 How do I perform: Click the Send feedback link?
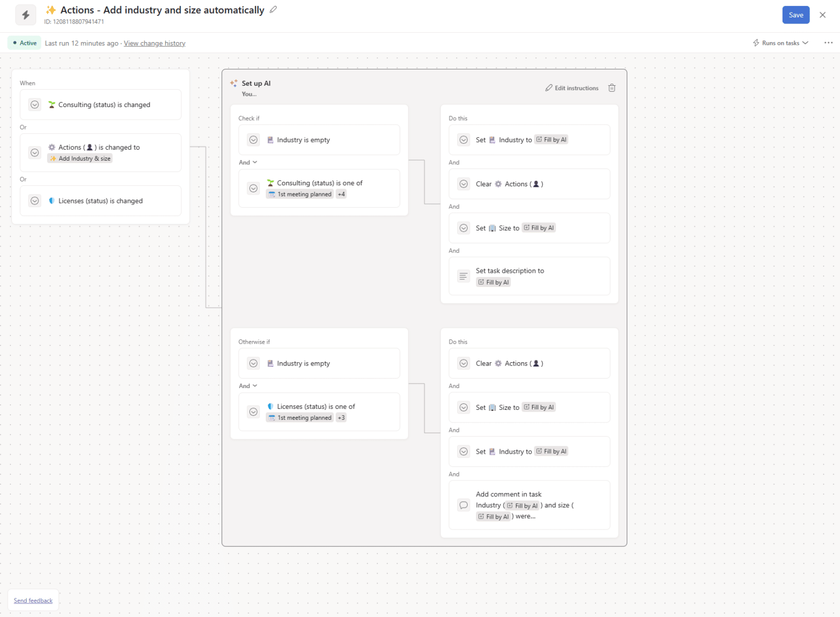(x=33, y=601)
